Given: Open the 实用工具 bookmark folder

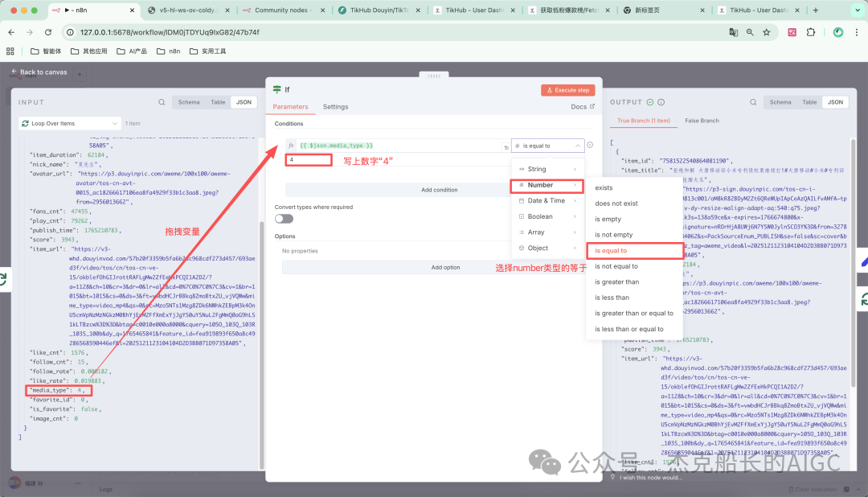Looking at the screenshot, I should (x=207, y=51).
